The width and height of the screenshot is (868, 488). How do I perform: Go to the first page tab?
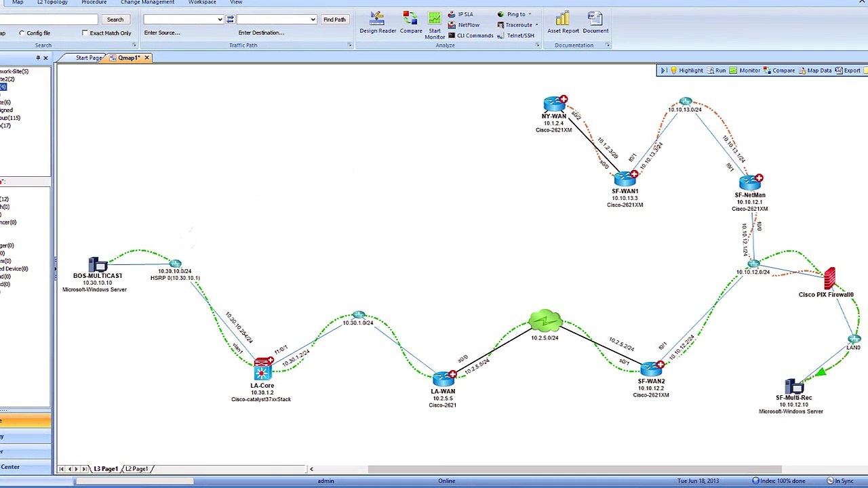point(62,469)
